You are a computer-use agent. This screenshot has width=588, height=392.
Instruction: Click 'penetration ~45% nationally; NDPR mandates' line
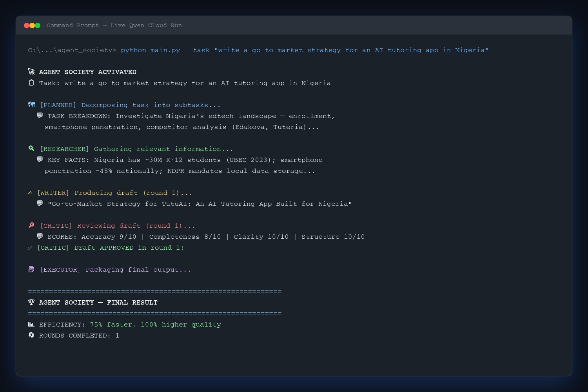(x=180, y=171)
